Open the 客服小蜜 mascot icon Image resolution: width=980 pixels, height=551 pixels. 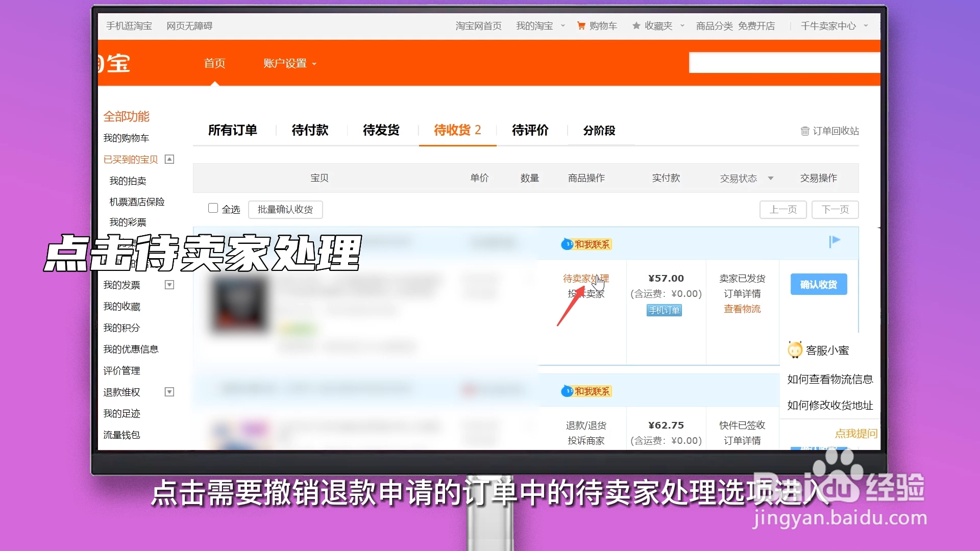pyautogui.click(x=795, y=350)
